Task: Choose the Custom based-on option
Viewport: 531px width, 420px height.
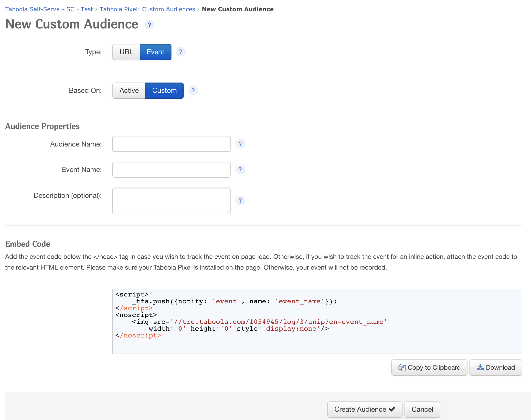Action: click(x=164, y=91)
